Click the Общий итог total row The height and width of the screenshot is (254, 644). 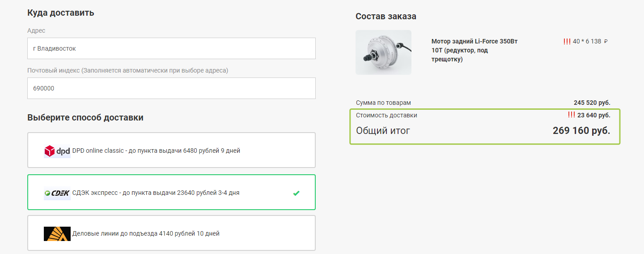tap(483, 131)
